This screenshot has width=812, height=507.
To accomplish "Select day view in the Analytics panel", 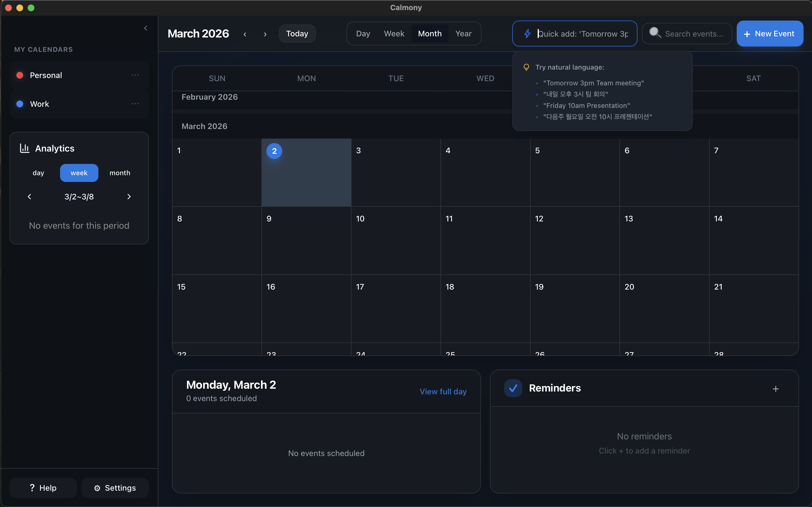I will [38, 173].
